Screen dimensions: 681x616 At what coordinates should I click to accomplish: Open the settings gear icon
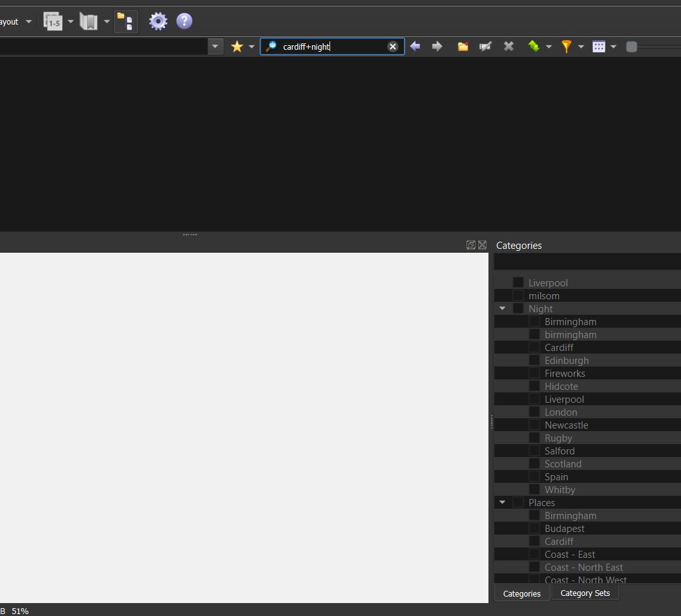158,21
